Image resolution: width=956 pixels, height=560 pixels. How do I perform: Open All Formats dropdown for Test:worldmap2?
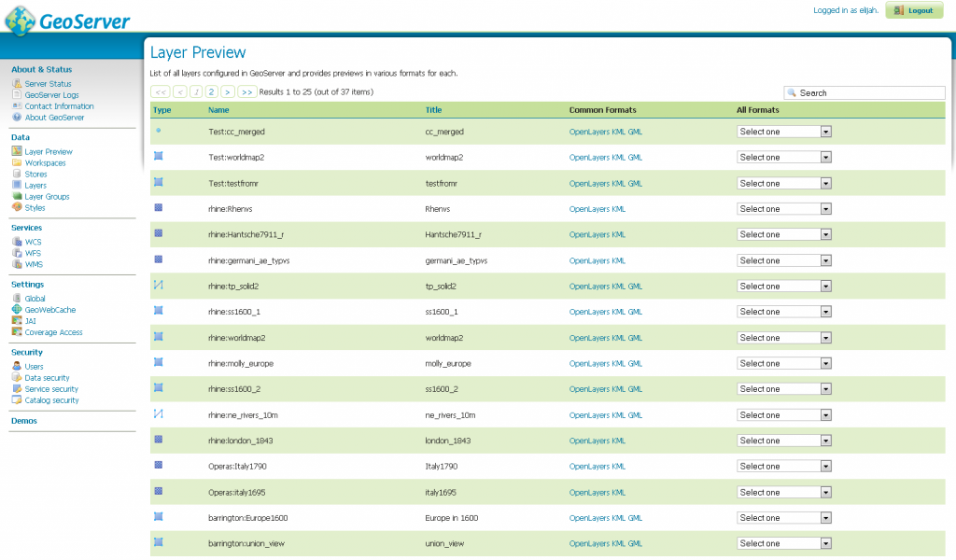(784, 157)
